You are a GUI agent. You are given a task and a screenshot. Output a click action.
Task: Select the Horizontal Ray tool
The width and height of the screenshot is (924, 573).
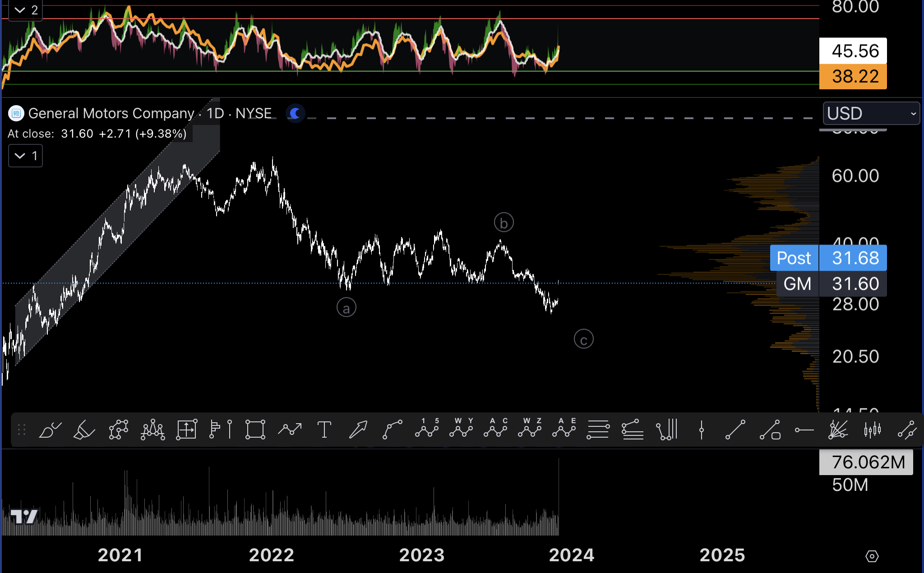point(804,430)
